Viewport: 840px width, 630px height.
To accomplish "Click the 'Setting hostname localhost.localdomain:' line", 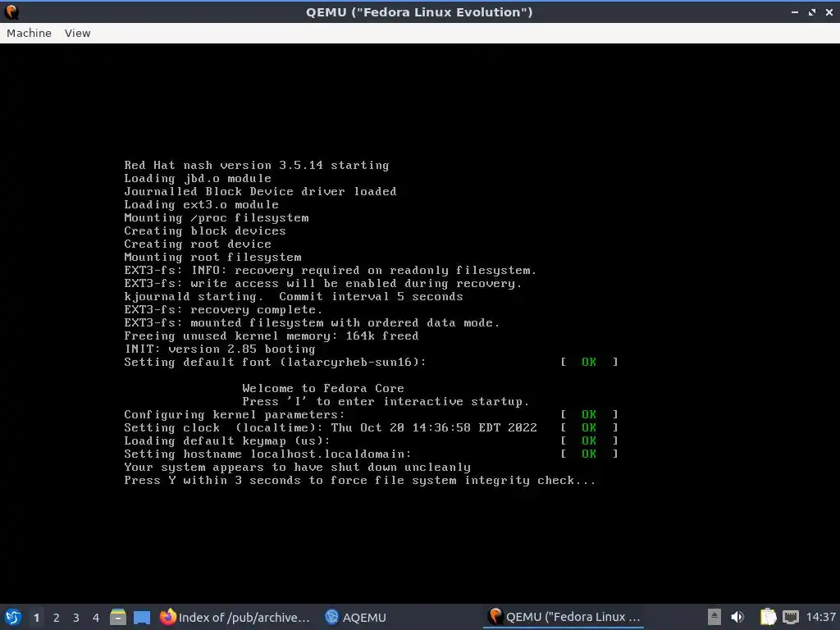I will coord(268,454).
